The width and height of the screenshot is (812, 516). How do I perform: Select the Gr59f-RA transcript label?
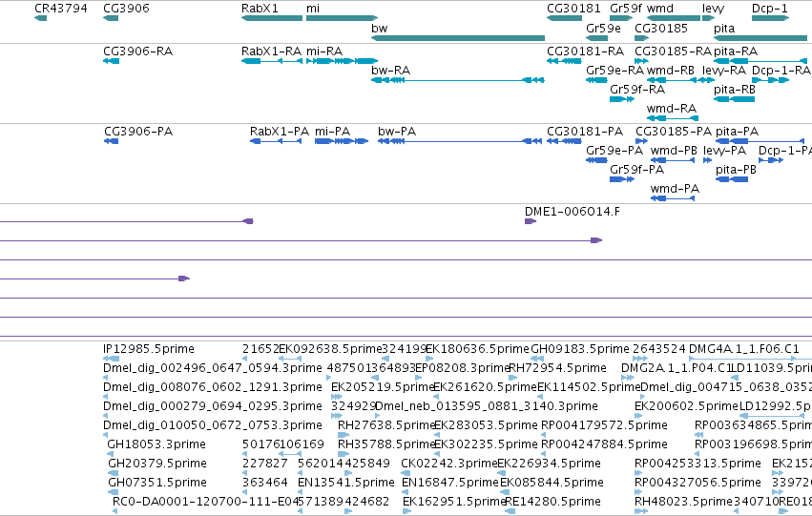[x=637, y=90]
